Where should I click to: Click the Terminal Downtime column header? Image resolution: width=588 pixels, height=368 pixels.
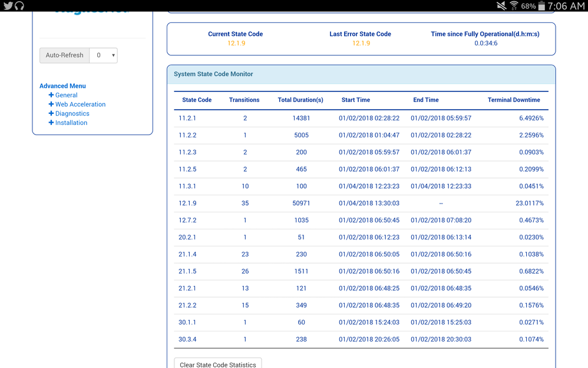[x=514, y=100]
